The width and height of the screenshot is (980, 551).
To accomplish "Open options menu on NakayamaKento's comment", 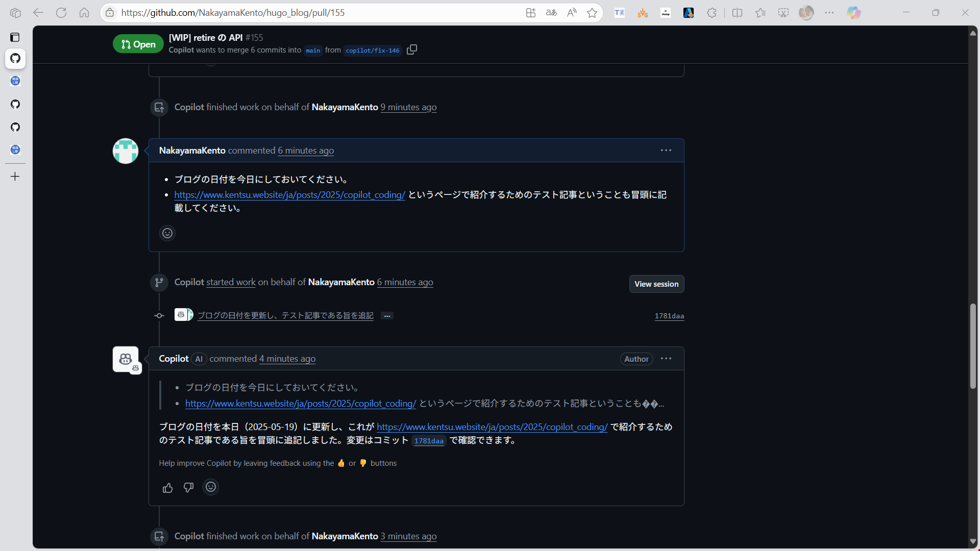I will point(666,151).
